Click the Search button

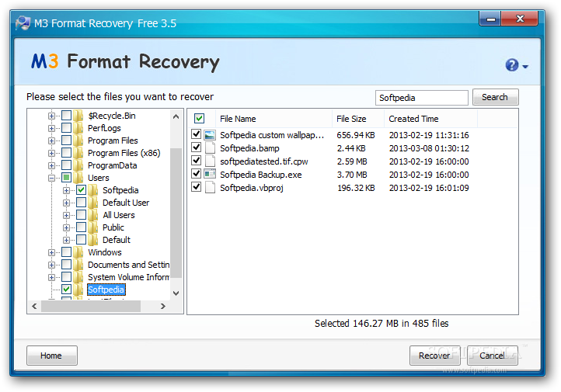495,97
